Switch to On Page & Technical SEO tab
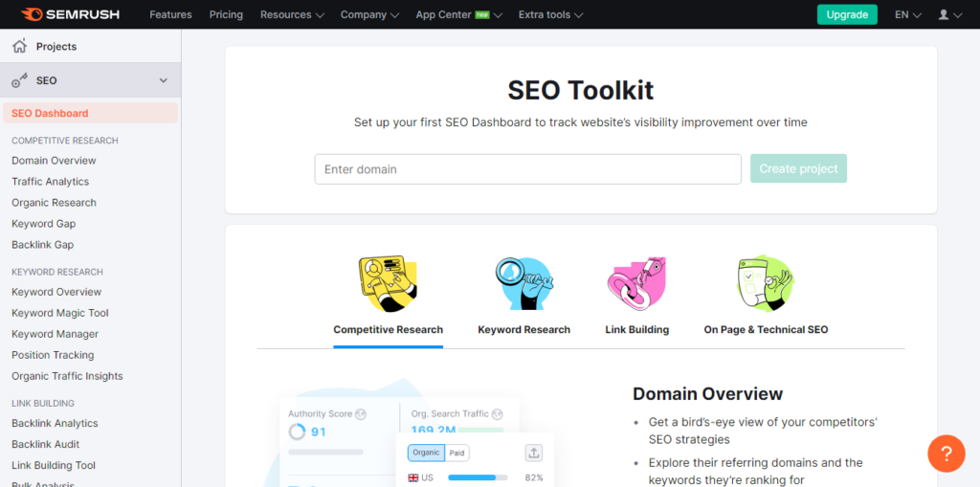 (766, 329)
